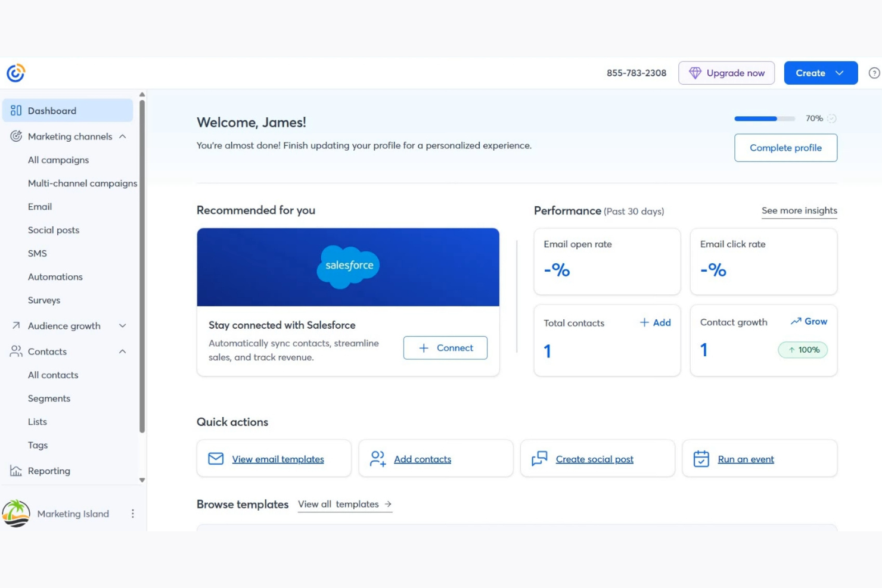Open Surveys in sidebar
This screenshot has width=882, height=588.
[x=44, y=300]
